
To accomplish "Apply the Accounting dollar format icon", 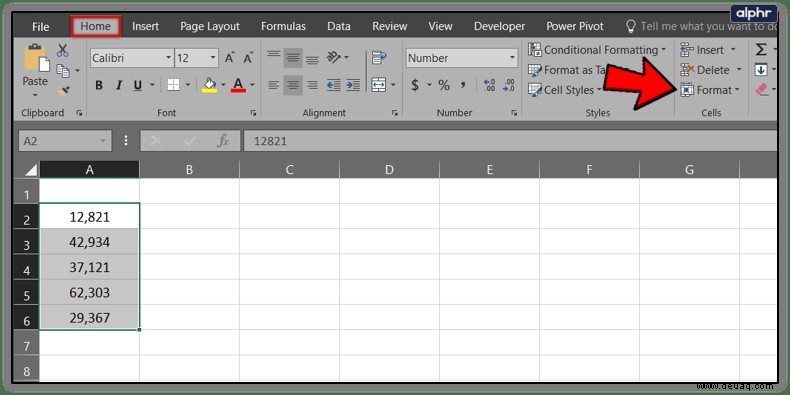I will (x=415, y=85).
